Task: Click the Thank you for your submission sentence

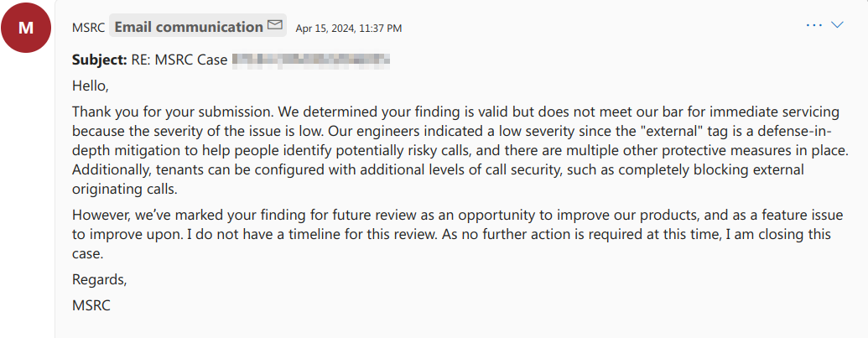Action: click(x=174, y=113)
